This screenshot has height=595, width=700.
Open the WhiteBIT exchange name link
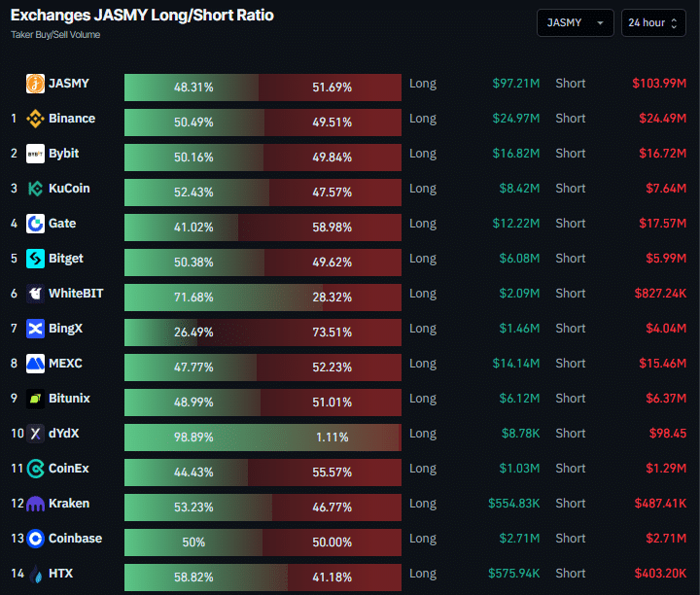pyautogui.click(x=76, y=294)
